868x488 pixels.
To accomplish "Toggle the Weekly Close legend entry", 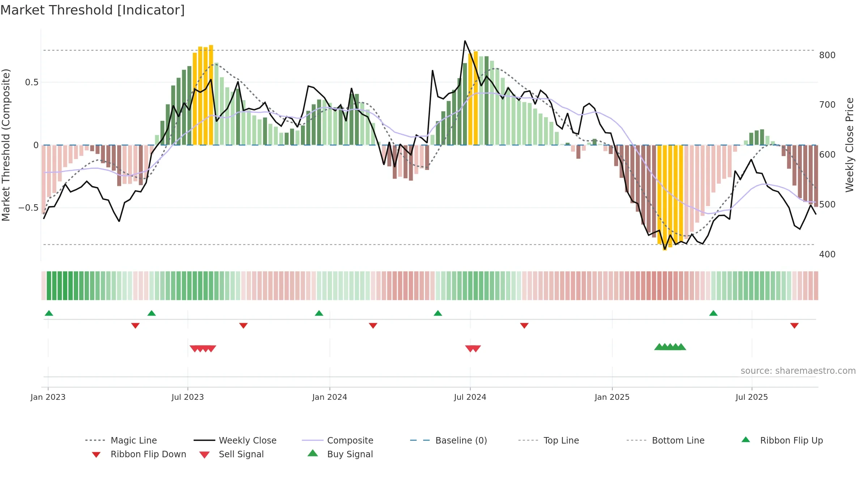I will click(235, 440).
